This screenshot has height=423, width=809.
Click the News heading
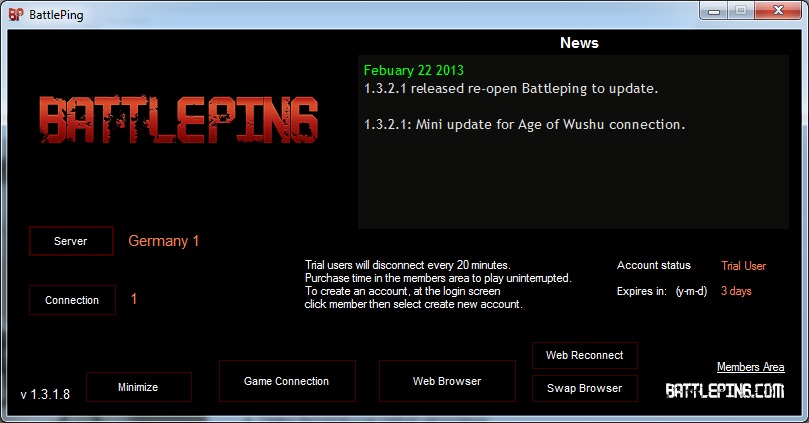[579, 43]
